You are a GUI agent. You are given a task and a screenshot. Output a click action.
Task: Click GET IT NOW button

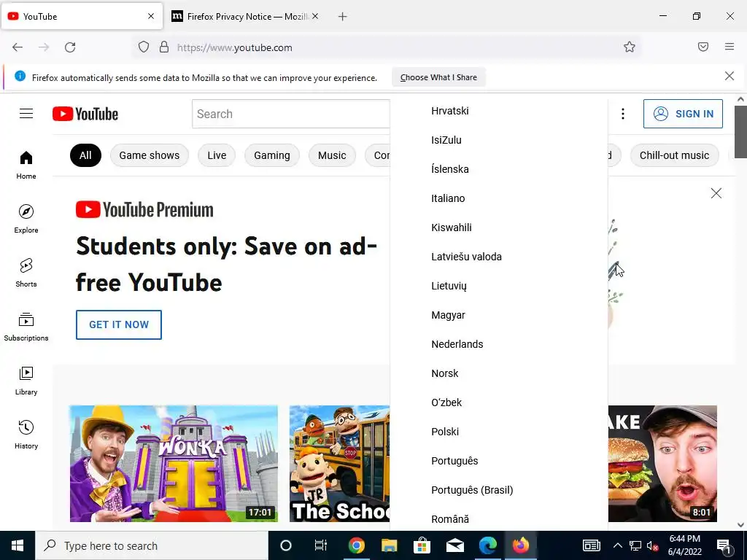(x=119, y=324)
